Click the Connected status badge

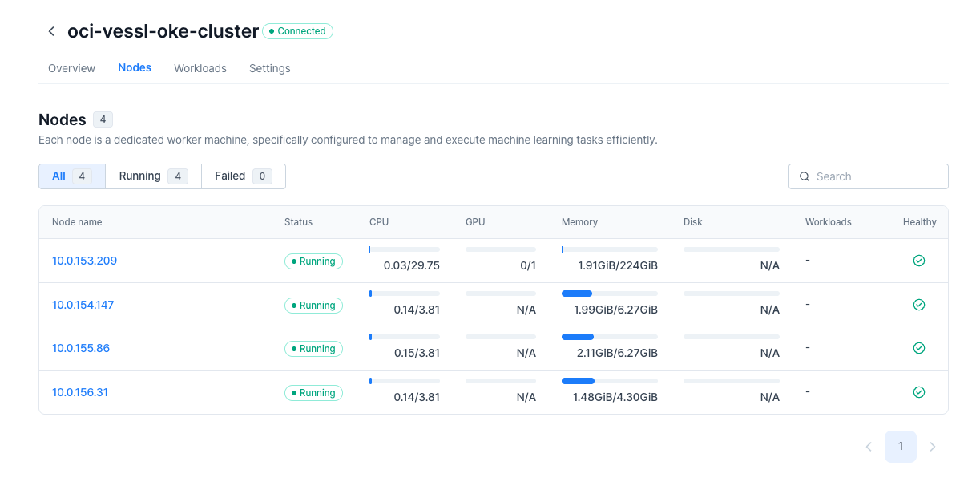click(x=297, y=31)
